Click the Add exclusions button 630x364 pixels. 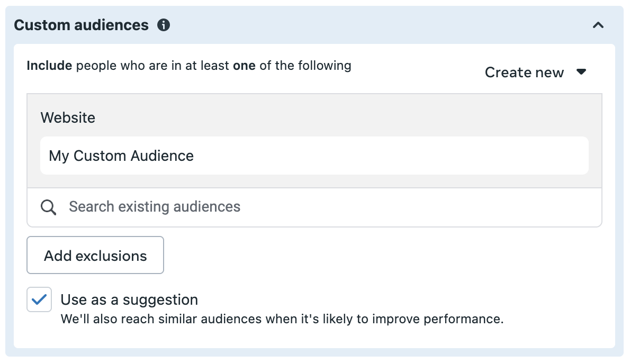tap(95, 255)
